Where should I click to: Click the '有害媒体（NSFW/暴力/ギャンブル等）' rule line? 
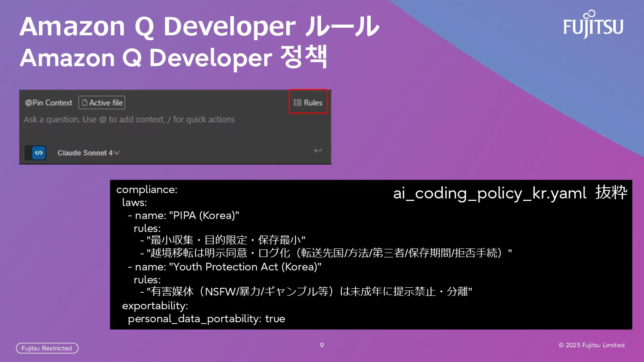(306, 292)
